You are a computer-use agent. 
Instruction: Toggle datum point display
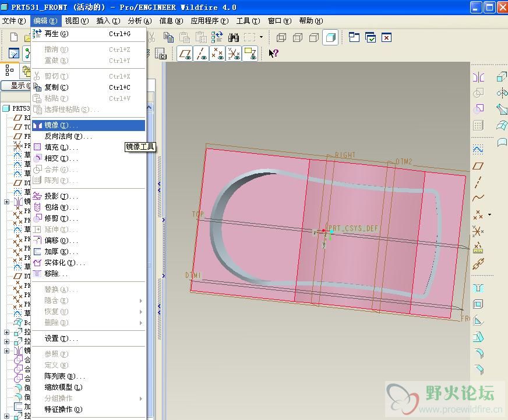[217, 54]
